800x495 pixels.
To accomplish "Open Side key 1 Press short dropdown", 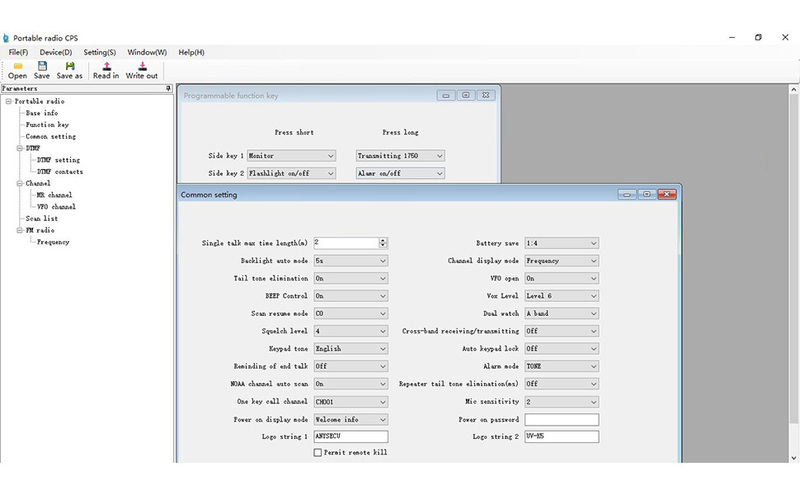I will [x=291, y=156].
